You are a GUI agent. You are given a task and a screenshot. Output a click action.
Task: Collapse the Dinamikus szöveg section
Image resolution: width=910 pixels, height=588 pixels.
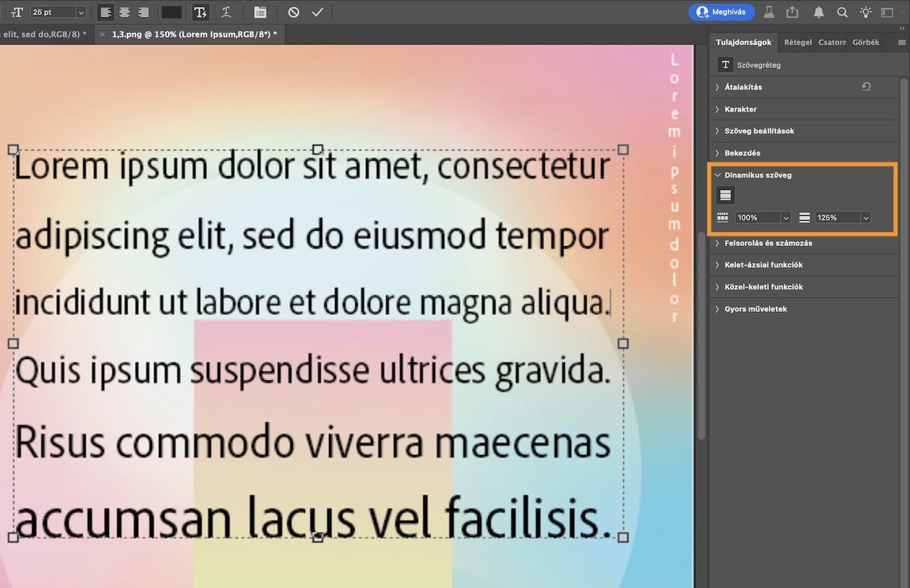pos(717,175)
